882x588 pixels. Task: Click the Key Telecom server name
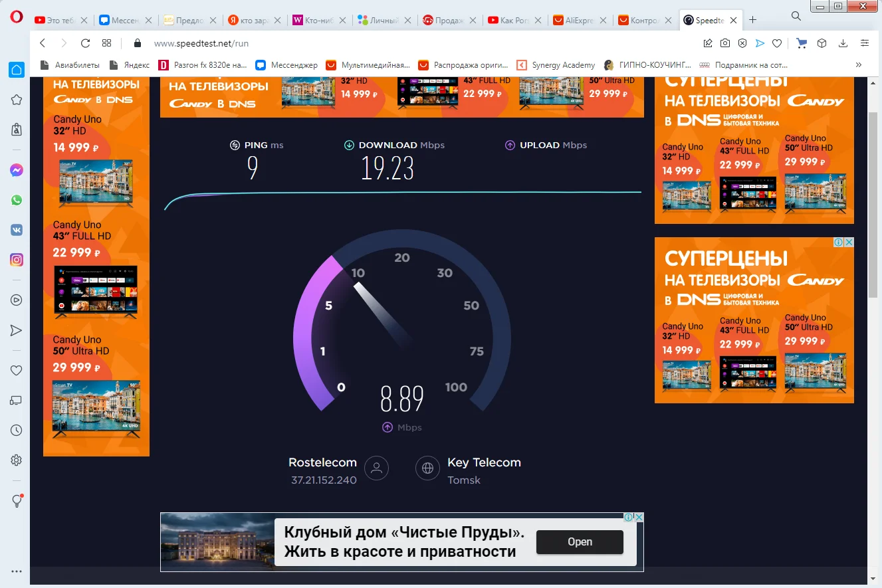(x=484, y=462)
